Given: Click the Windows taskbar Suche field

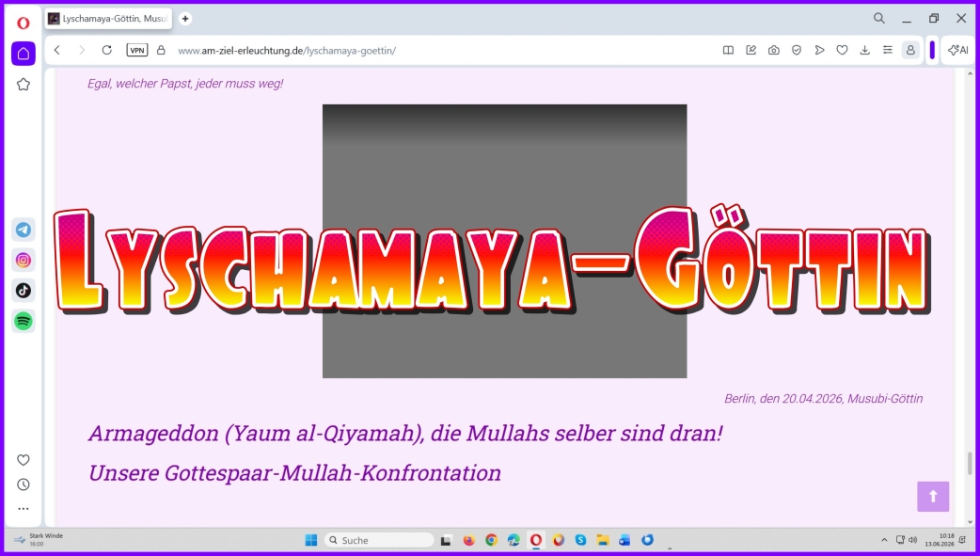Looking at the screenshot, I should [x=379, y=540].
